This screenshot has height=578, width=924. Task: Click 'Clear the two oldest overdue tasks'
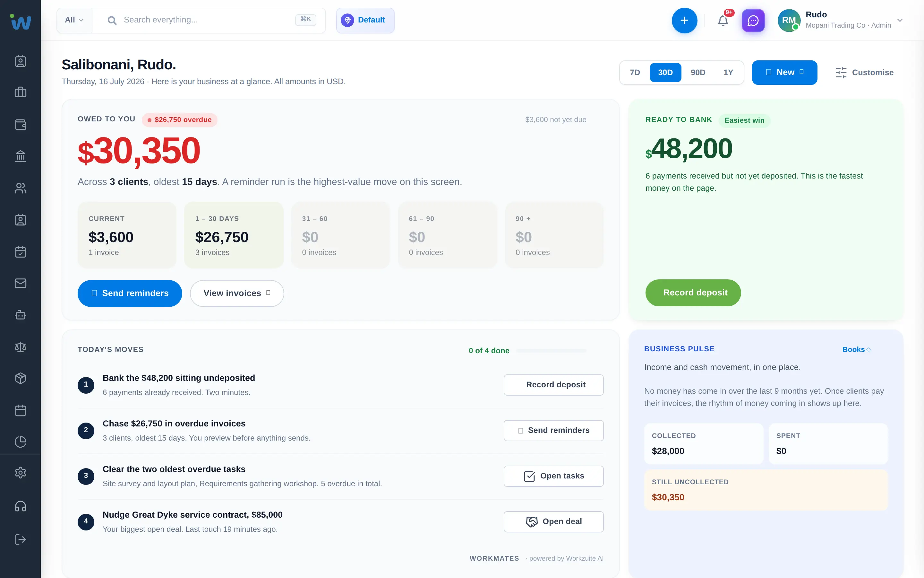[x=174, y=469]
